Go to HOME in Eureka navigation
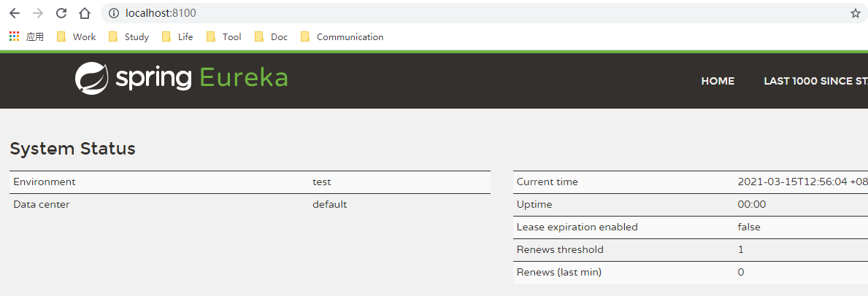This screenshot has height=296, width=868. [718, 81]
